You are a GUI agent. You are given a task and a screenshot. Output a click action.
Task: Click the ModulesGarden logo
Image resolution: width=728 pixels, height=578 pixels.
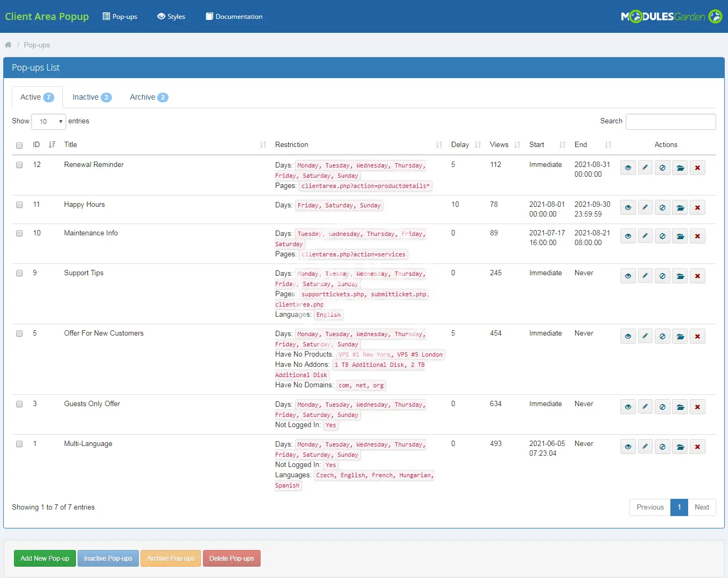coord(671,17)
